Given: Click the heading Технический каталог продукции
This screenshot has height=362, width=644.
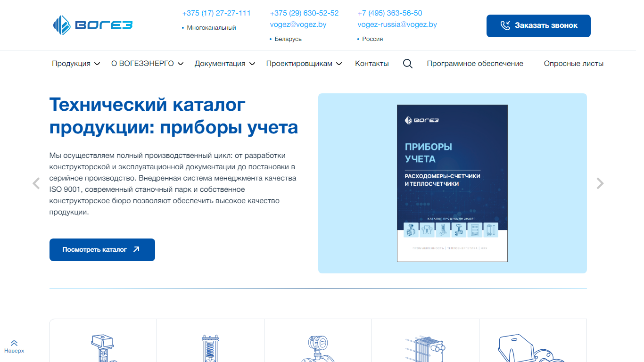Looking at the screenshot, I should [x=173, y=115].
